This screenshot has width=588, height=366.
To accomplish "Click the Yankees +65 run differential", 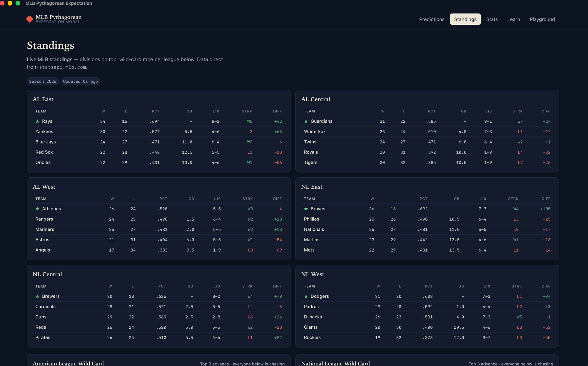I will pos(278,132).
